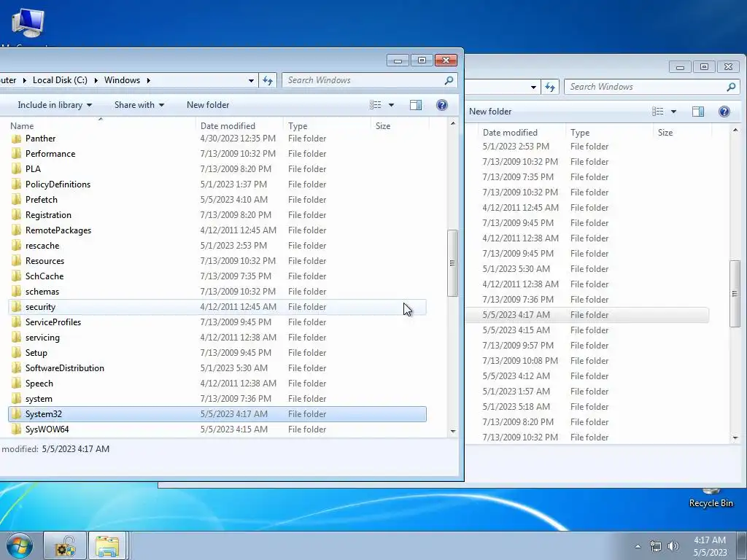Click New folder in front window
747x560 pixels.
[x=208, y=105]
